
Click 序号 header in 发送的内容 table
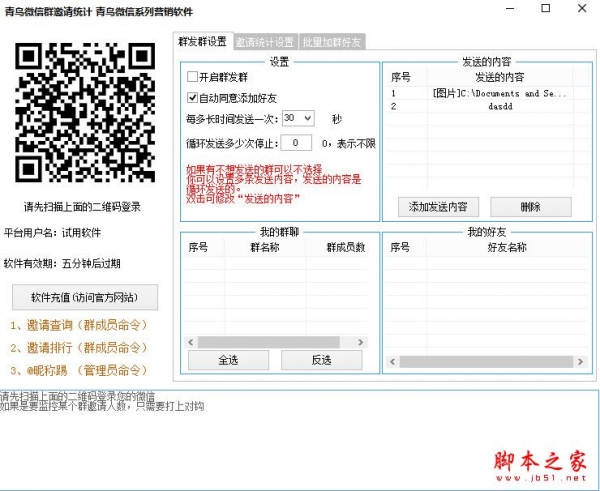pos(406,77)
